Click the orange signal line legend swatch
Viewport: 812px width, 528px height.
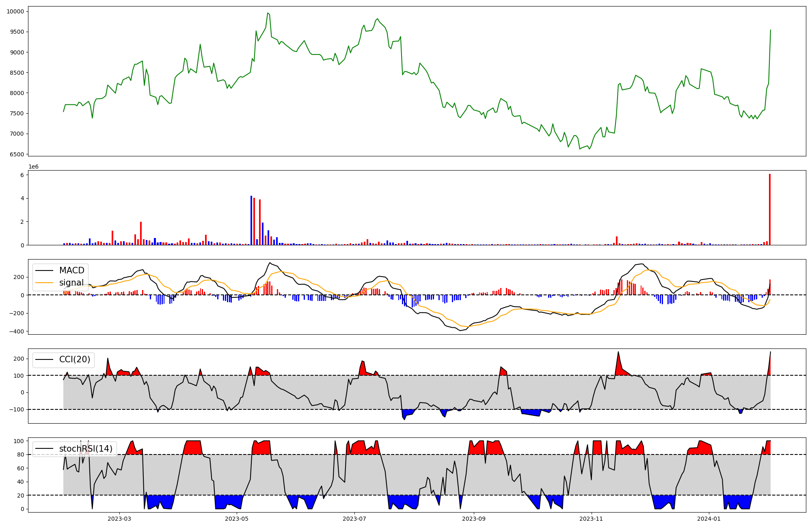44,283
